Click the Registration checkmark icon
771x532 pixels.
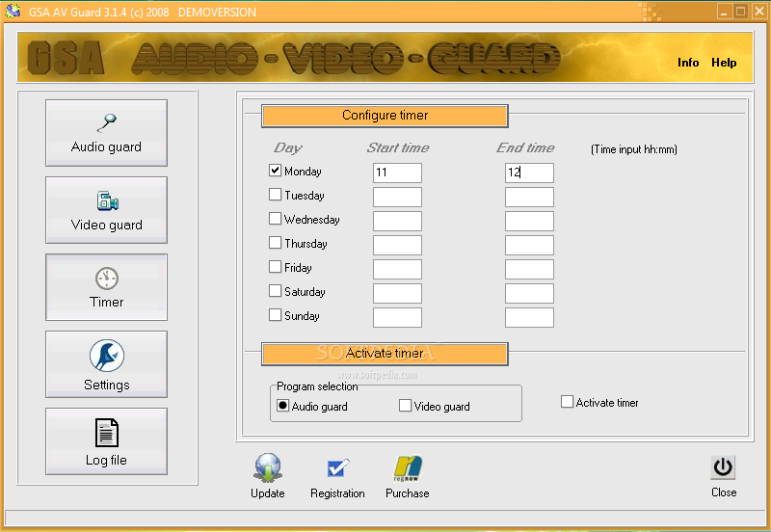coord(338,467)
